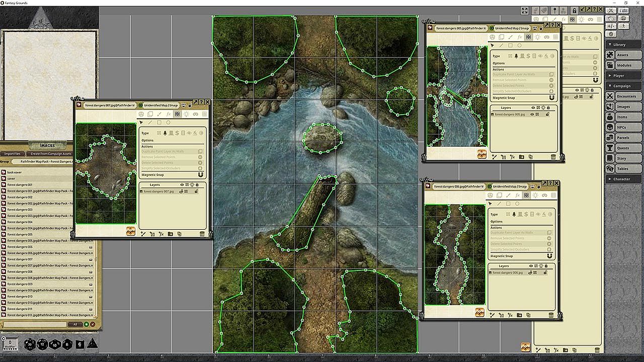Expand the Player sidebar section

pyautogui.click(x=624, y=76)
